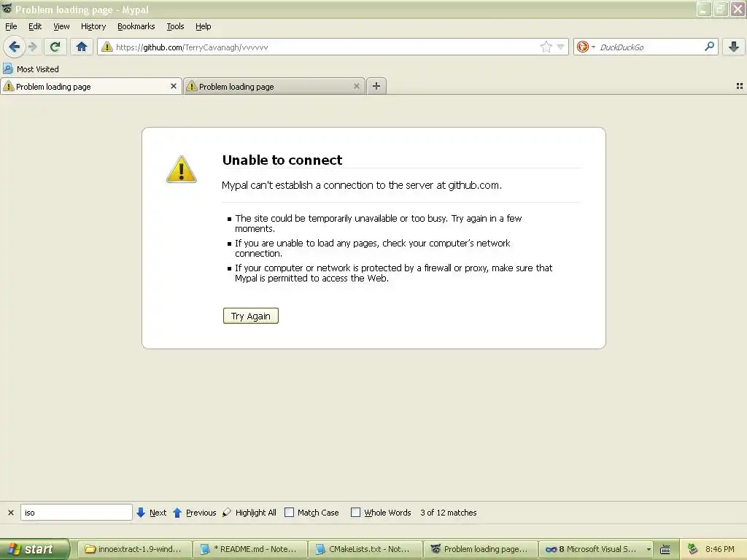Viewport: 747px width, 560px height.
Task: Close the second Problem loading page tab
Action: coord(356,86)
